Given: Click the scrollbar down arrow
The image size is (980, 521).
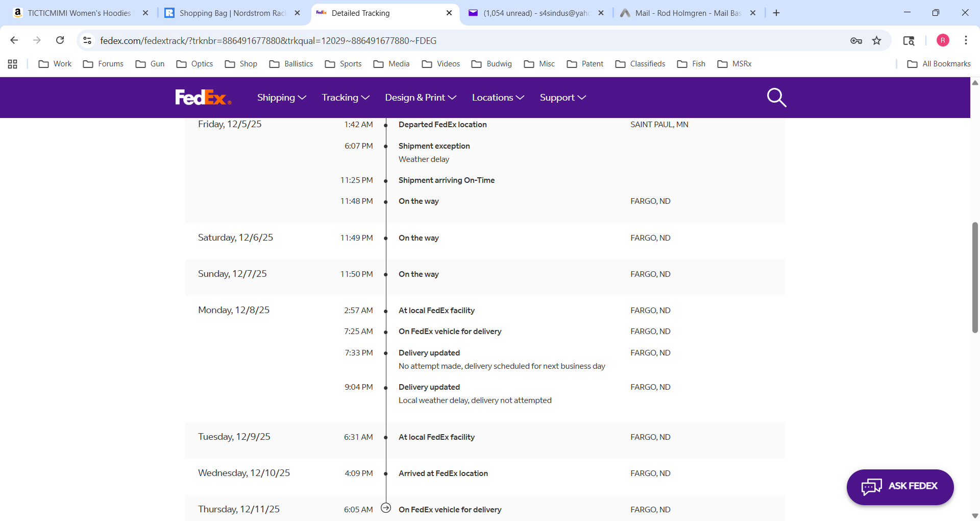Looking at the screenshot, I should point(975,516).
